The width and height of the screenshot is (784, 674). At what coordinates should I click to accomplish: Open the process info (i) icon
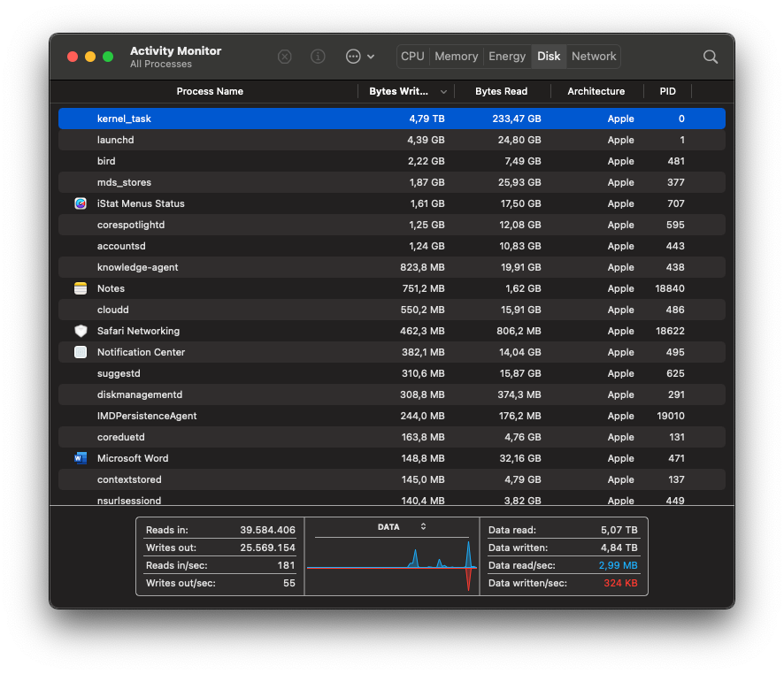(x=318, y=57)
